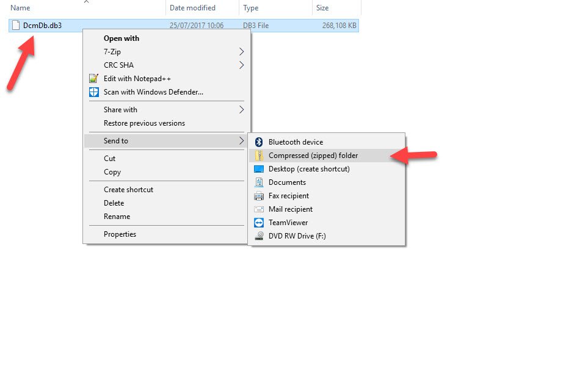The image size is (588, 388).
Task: Click Rename in the context menu
Action: (117, 217)
